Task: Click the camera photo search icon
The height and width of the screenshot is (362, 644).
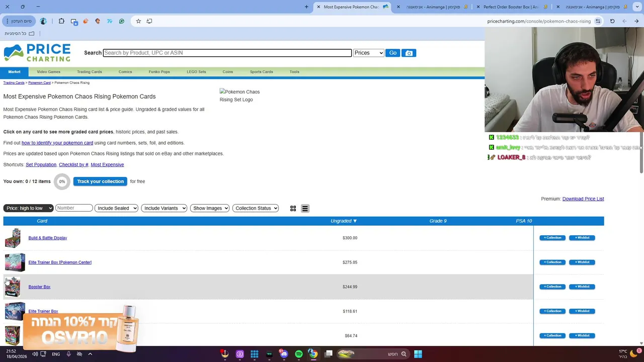Action: (x=409, y=53)
